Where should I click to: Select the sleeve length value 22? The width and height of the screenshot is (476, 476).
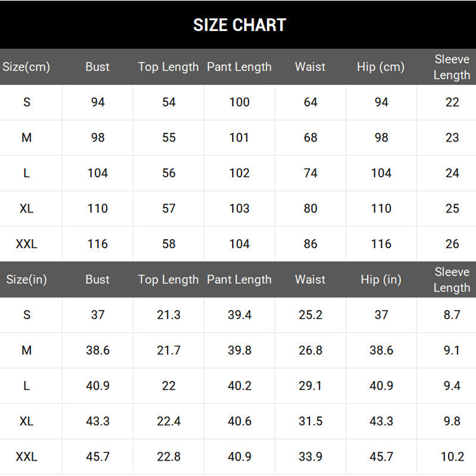coord(452,102)
